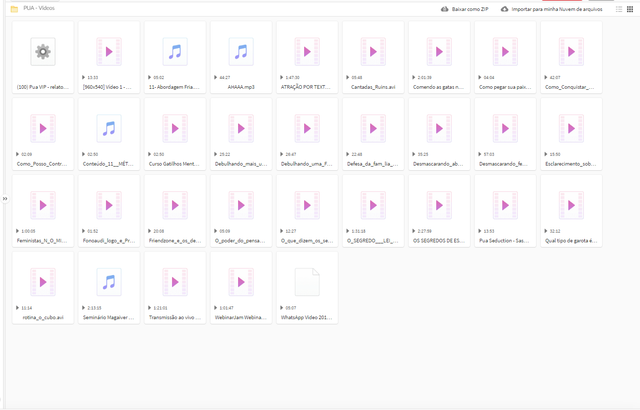Open video icon 'Desmascarando_fe...'

coord(505,129)
